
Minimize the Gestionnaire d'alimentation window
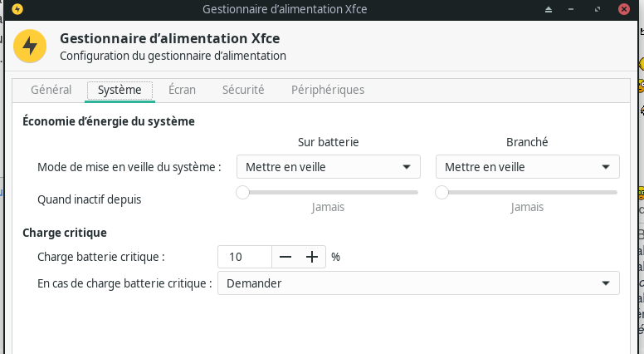point(571,9)
